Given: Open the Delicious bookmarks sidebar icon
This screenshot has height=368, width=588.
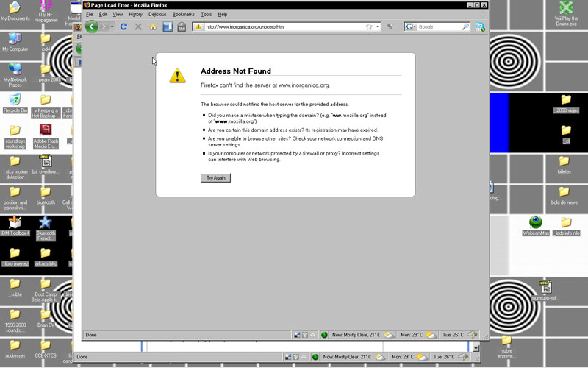Looking at the screenshot, I should pos(168,26).
